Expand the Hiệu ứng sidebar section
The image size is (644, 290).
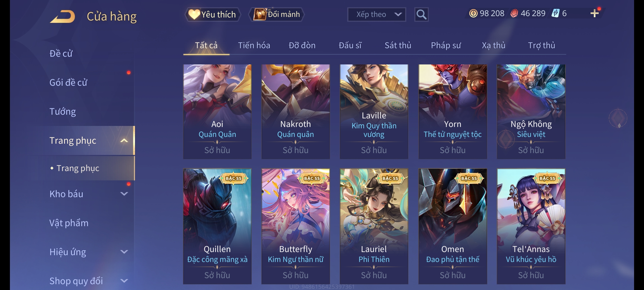pyautogui.click(x=124, y=252)
